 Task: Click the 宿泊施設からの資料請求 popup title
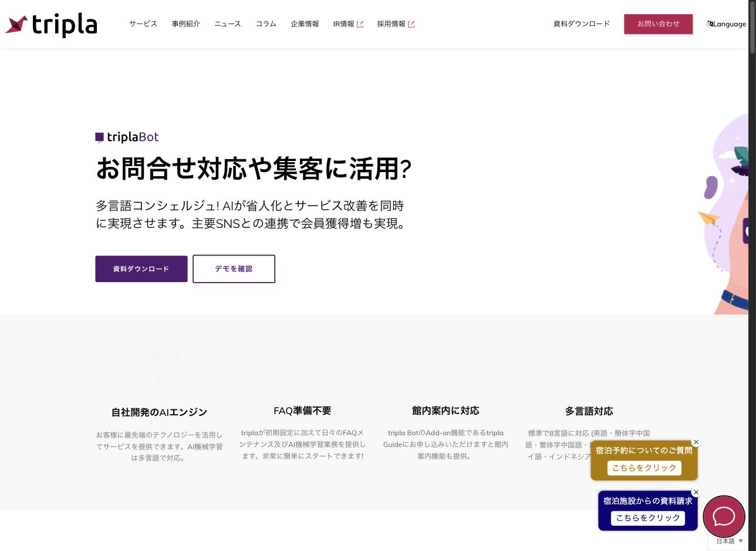pyautogui.click(x=648, y=501)
